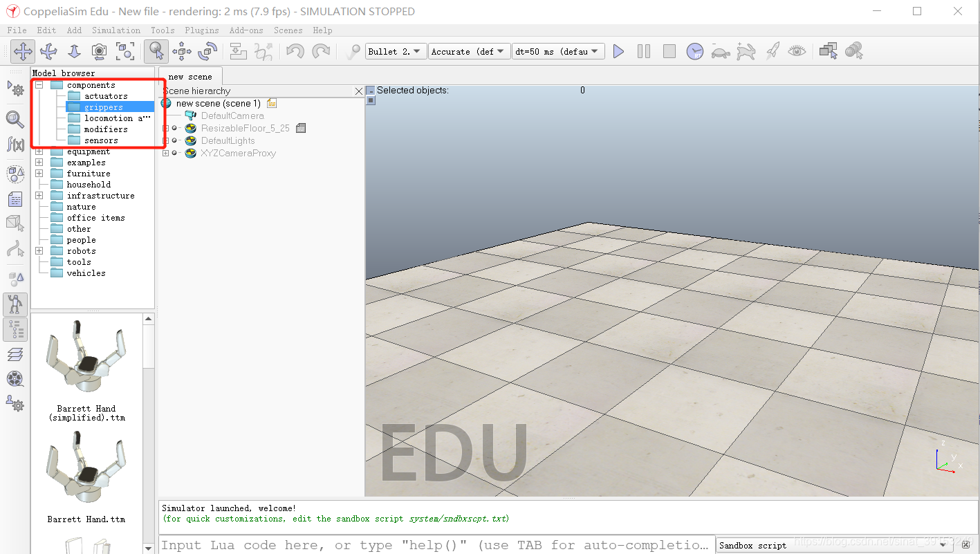
Task: Open the layers icon in sidebar
Action: pyautogui.click(x=15, y=354)
